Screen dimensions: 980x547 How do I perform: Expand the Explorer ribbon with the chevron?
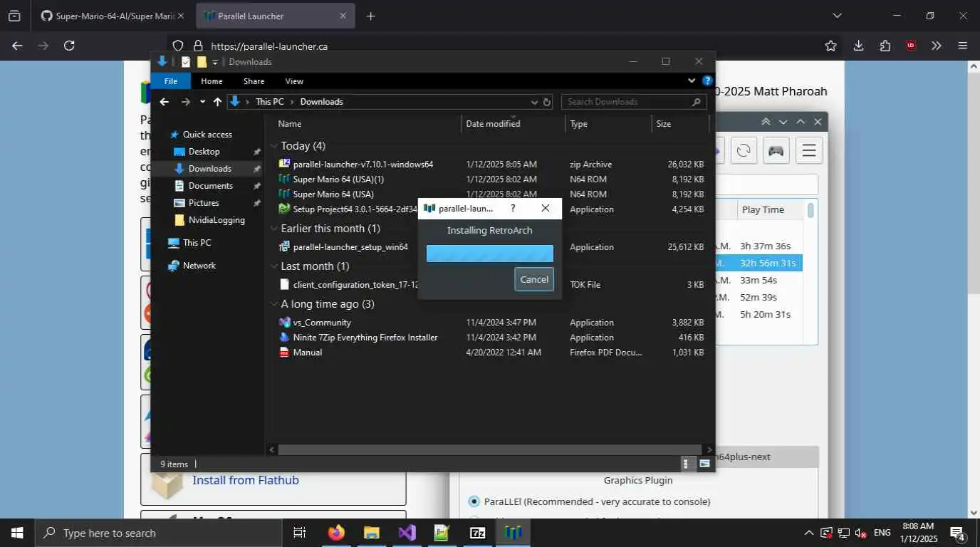coord(692,80)
